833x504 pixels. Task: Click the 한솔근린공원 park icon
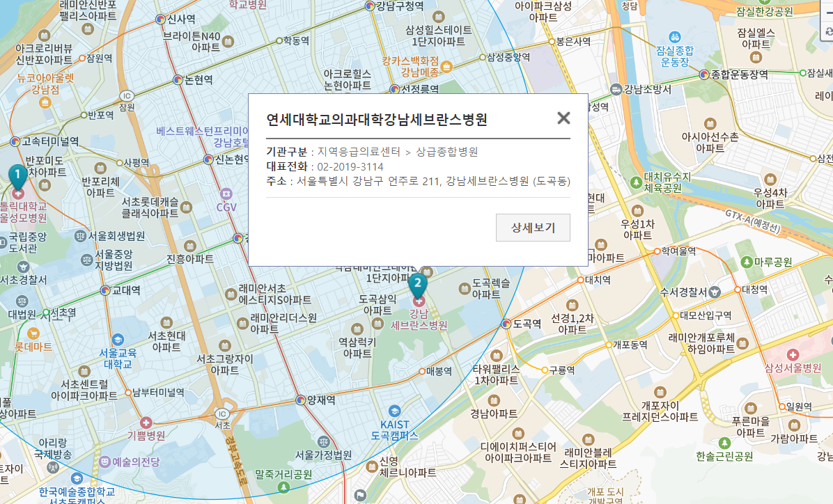[x=724, y=443]
